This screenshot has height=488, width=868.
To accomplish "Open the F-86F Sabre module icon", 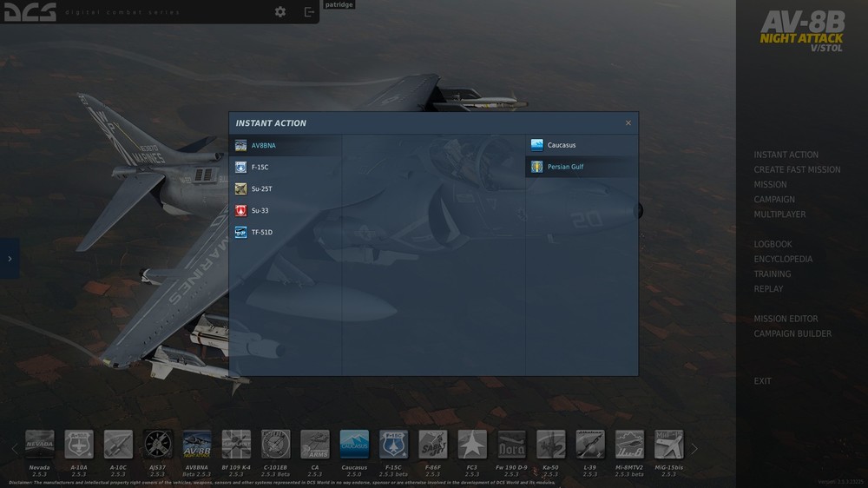I will [x=433, y=445].
